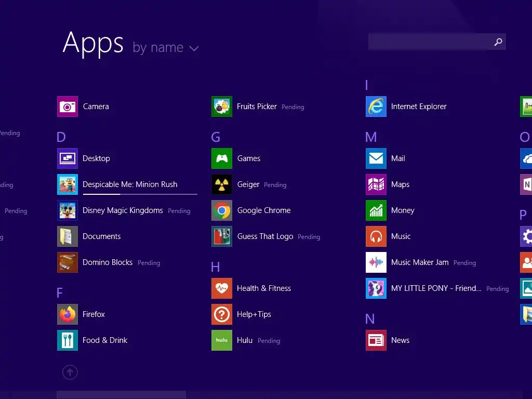Go back up with the arrow button

pyautogui.click(x=70, y=372)
